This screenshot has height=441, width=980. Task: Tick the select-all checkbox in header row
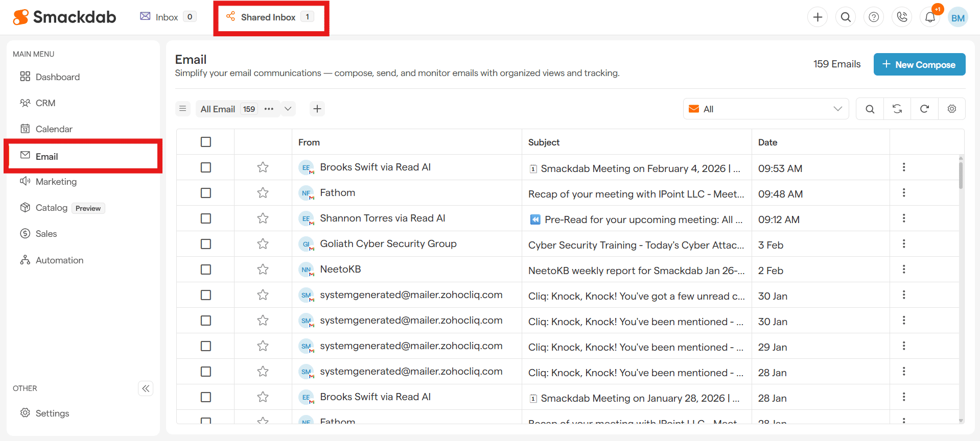tap(206, 142)
